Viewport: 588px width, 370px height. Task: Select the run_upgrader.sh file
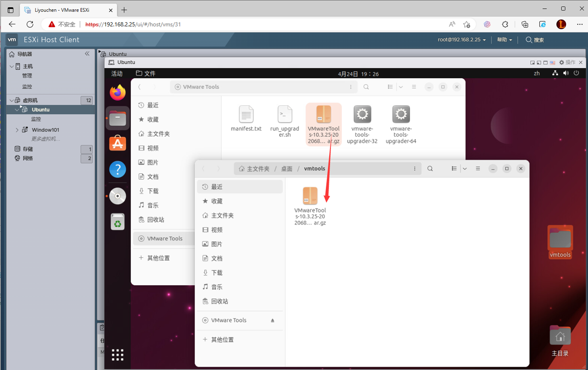click(x=284, y=120)
